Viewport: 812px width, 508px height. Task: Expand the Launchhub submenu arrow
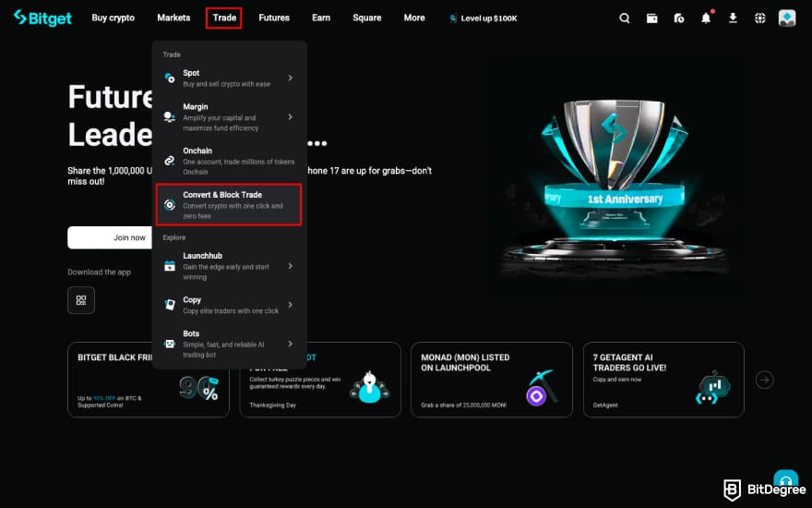point(290,266)
